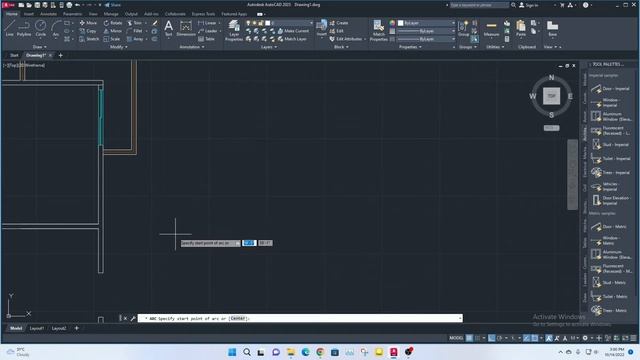640x360 pixels.
Task: Select the Polyline tool
Action: [x=24, y=28]
